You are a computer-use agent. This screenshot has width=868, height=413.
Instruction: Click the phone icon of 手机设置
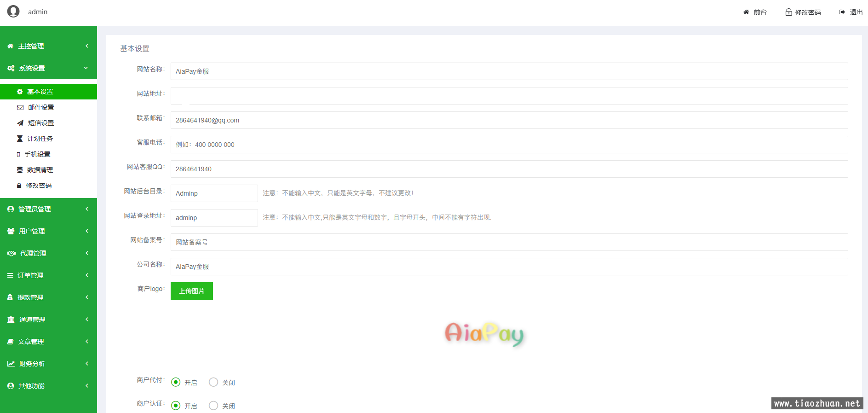point(18,154)
